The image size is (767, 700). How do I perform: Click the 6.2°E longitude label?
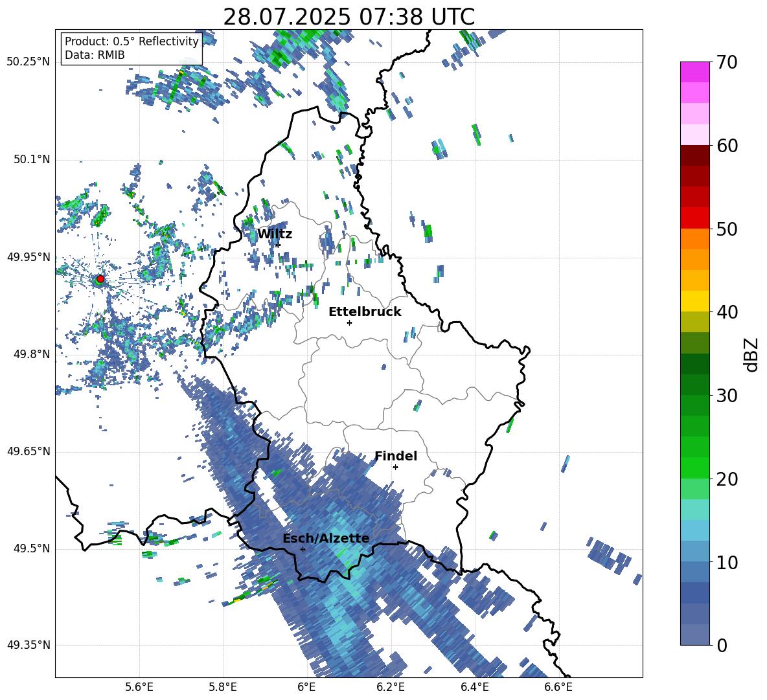click(391, 688)
